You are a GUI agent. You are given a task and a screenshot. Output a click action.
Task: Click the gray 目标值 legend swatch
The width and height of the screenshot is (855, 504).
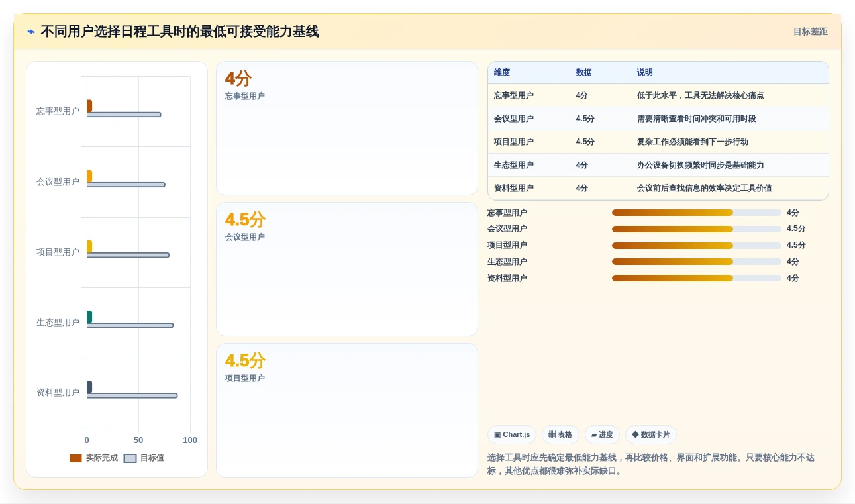coord(130,458)
